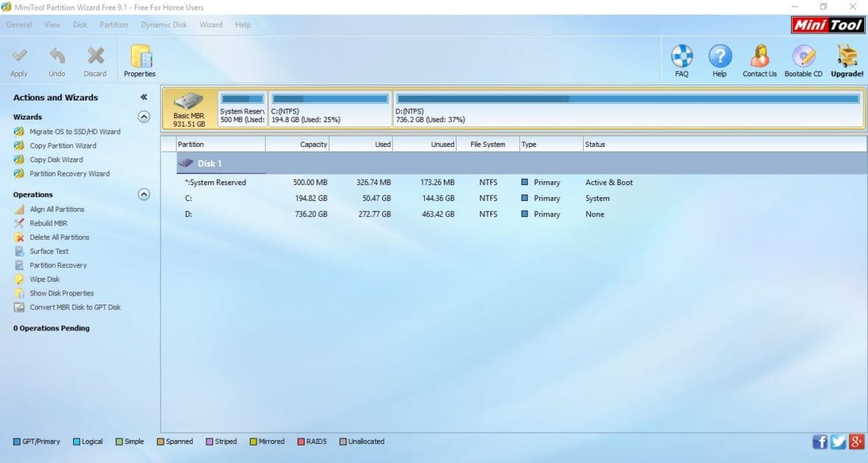Collapse the Wizards section chevron

coord(144,116)
